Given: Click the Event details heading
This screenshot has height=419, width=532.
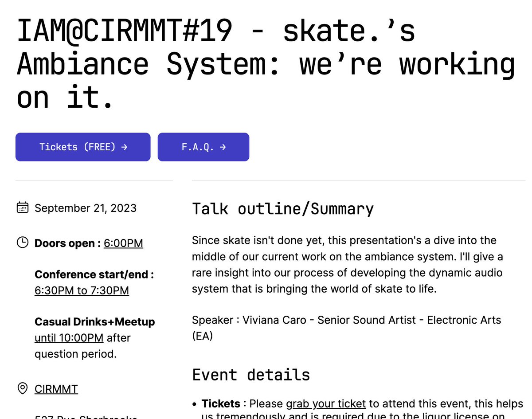Looking at the screenshot, I should click(251, 375).
